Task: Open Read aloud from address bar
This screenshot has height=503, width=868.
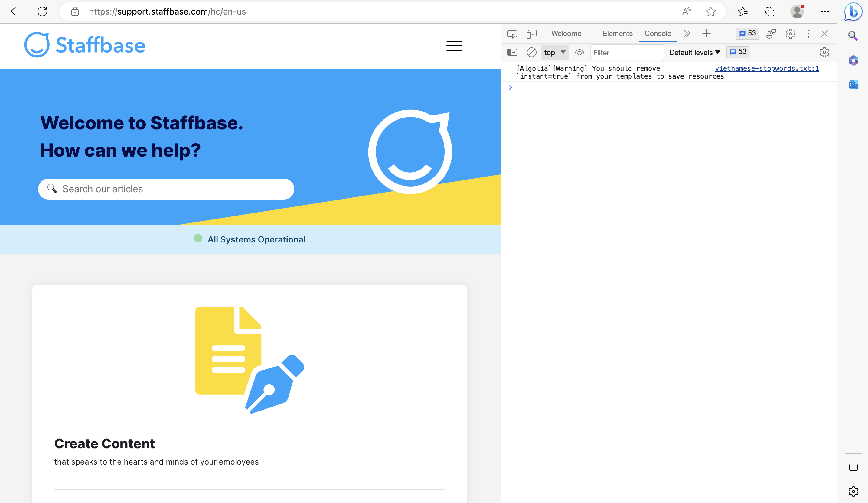Action: (687, 11)
